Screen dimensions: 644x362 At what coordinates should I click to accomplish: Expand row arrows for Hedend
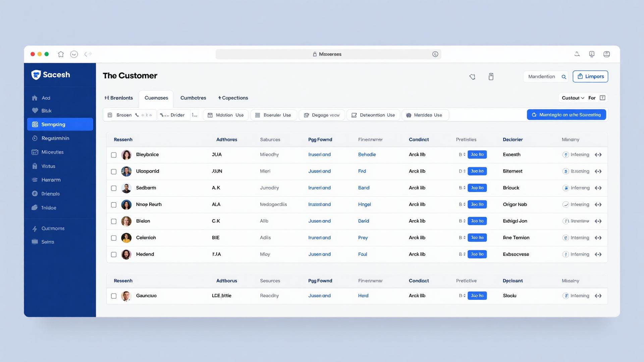pos(598,254)
